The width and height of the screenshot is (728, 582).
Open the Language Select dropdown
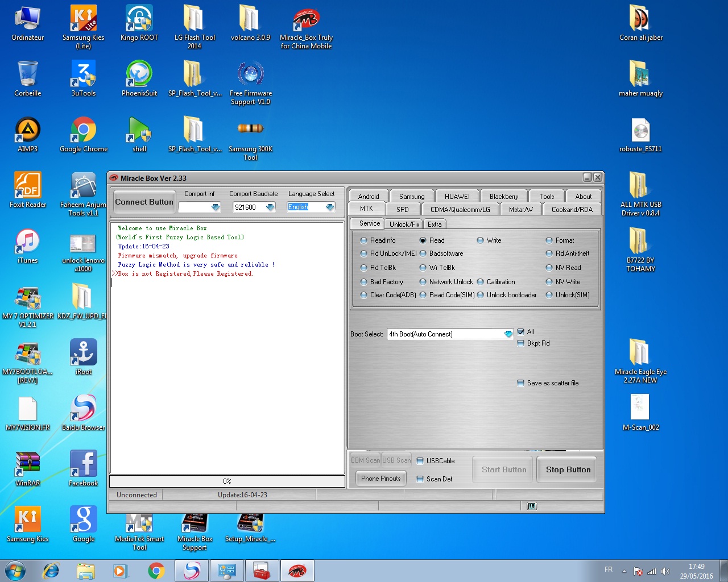[330, 207]
